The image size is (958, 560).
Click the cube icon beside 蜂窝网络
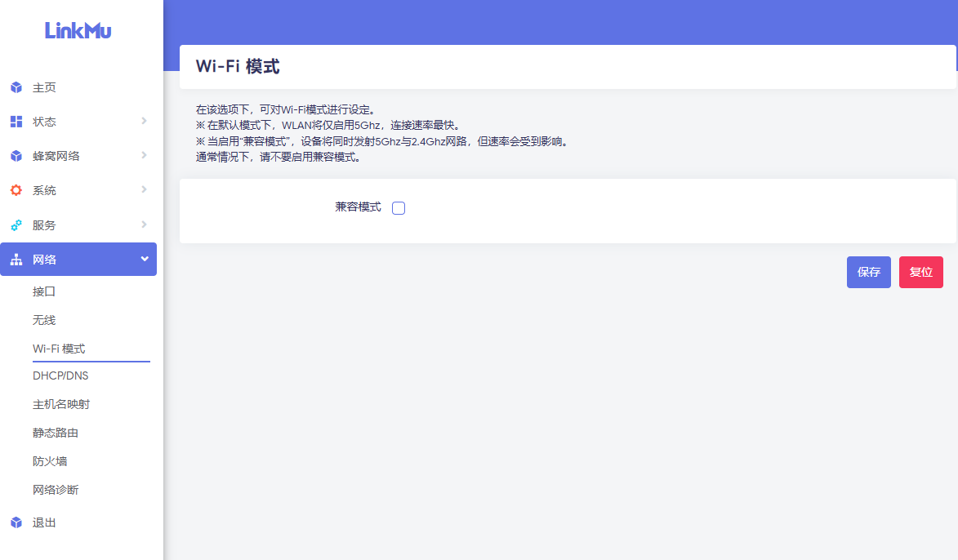point(16,156)
